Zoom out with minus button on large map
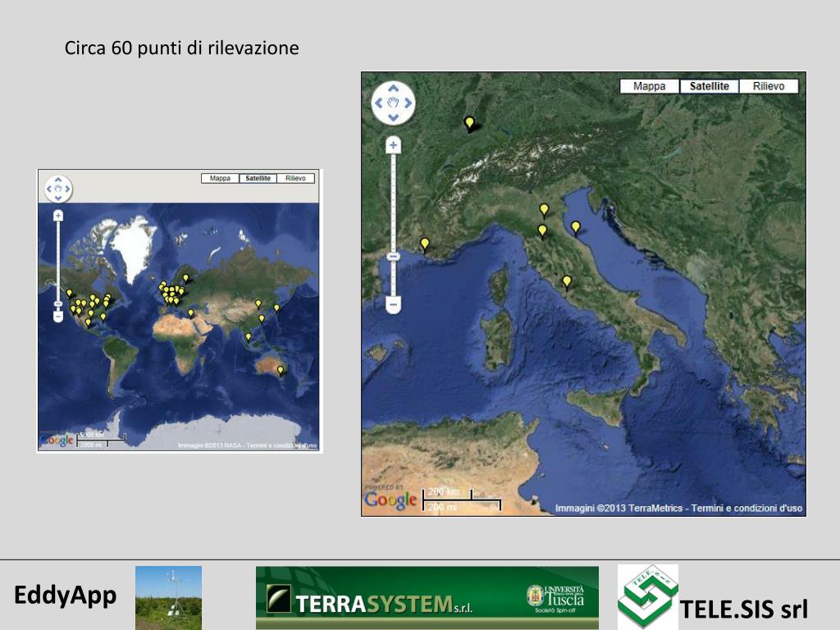Viewport: 840px width, 630px height. (x=393, y=305)
